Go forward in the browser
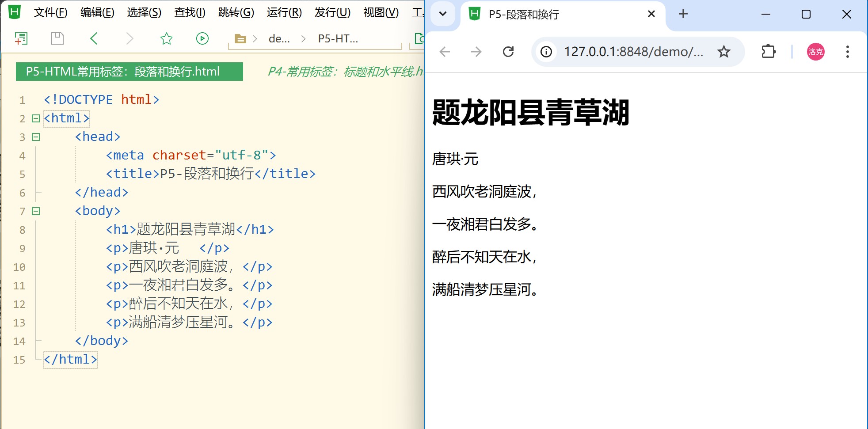Viewport: 868px width, 429px height. click(x=476, y=52)
